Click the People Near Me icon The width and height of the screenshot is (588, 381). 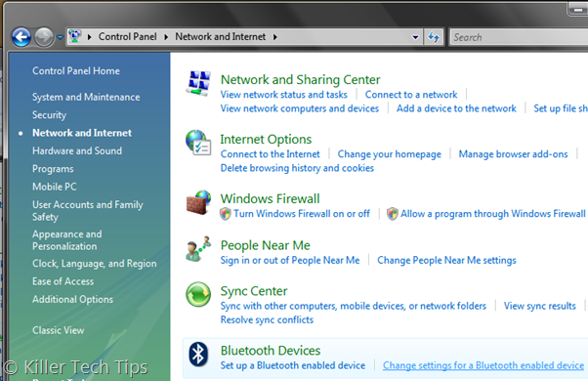198,249
